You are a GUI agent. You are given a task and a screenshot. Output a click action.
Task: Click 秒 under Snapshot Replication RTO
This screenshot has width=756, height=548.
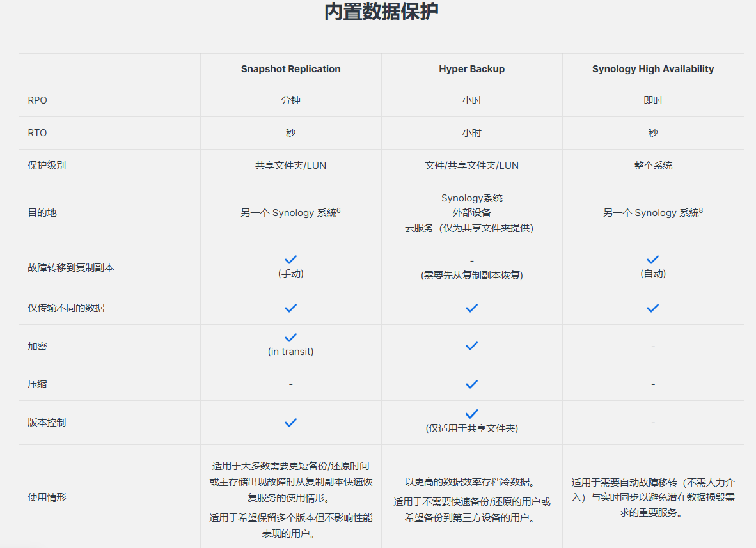point(291,132)
